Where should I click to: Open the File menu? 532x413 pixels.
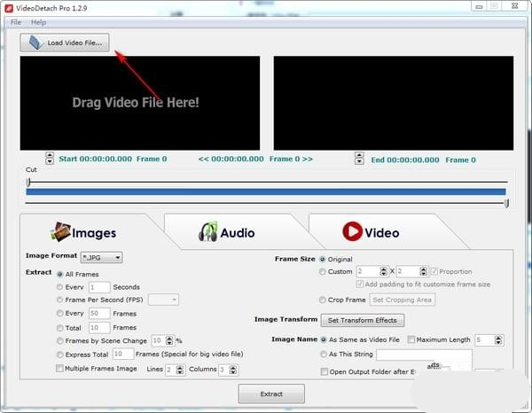coord(16,22)
